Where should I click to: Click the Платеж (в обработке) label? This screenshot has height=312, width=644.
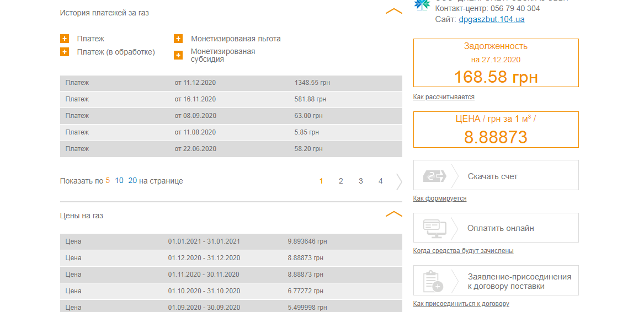point(116,52)
